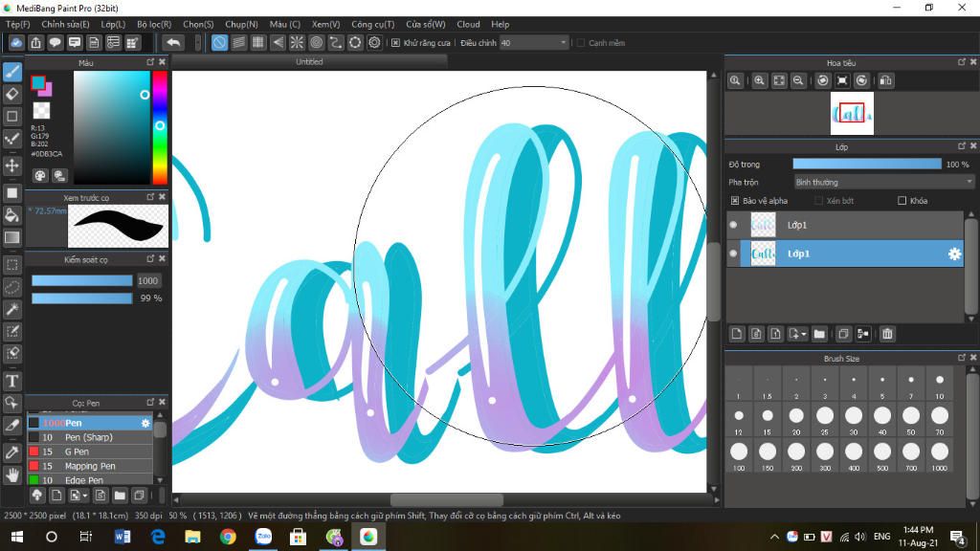Image resolution: width=980 pixels, height=551 pixels.
Task: Turn snap off with the circle-slash icon
Action: point(219,42)
